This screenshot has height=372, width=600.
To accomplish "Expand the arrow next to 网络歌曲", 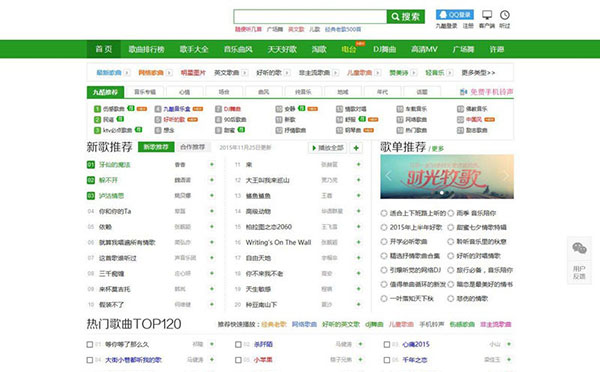I will [169, 72].
